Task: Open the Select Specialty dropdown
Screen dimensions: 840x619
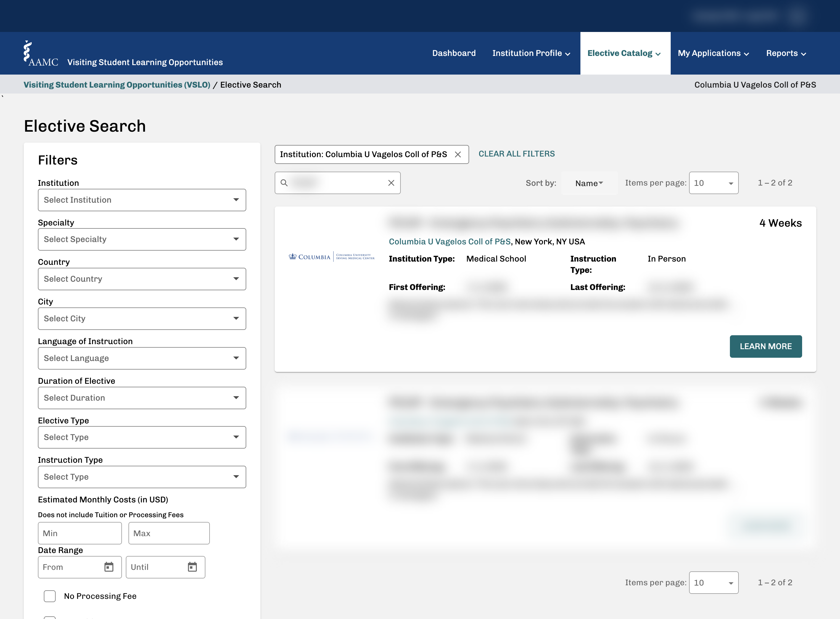Action: (x=142, y=239)
